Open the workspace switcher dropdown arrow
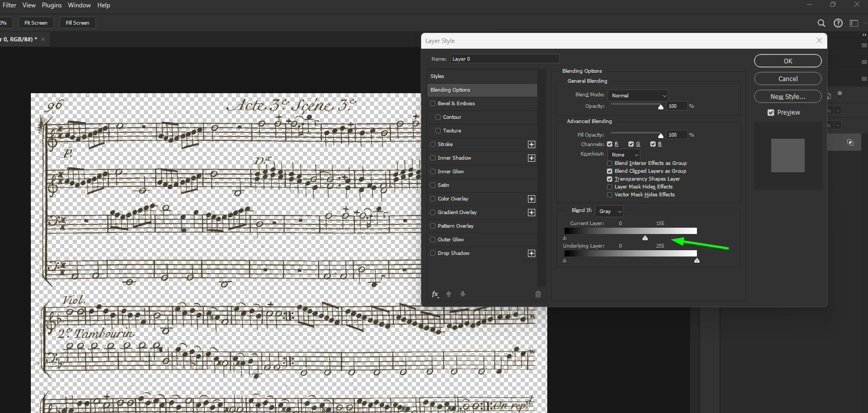The height and width of the screenshot is (413, 868). 864,23
